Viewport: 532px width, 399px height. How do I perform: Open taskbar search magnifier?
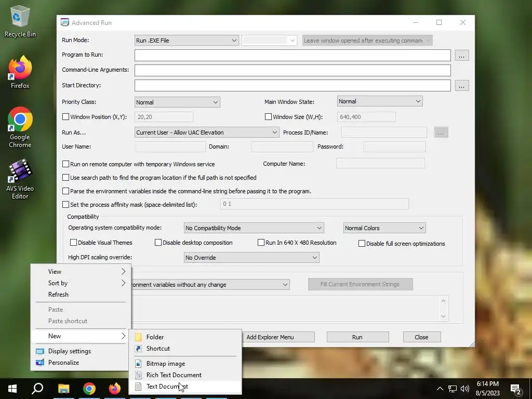(37, 389)
